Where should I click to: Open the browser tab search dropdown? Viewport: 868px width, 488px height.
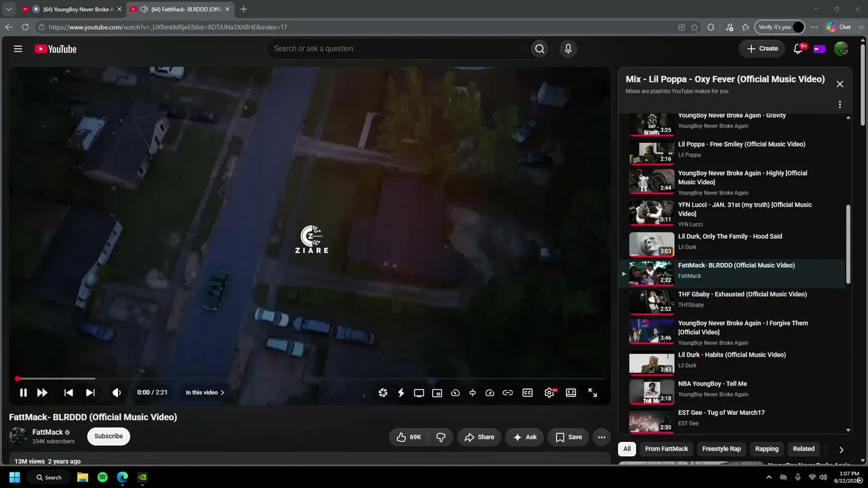(x=9, y=9)
